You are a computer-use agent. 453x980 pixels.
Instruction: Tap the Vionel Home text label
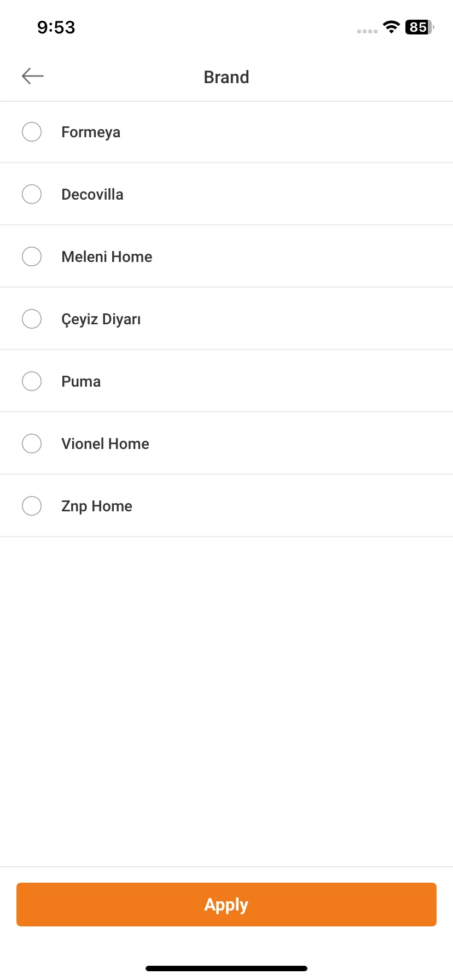click(105, 444)
